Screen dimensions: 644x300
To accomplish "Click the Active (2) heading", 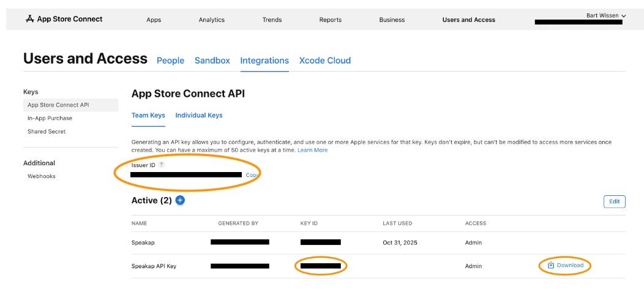I will pyautogui.click(x=152, y=201).
